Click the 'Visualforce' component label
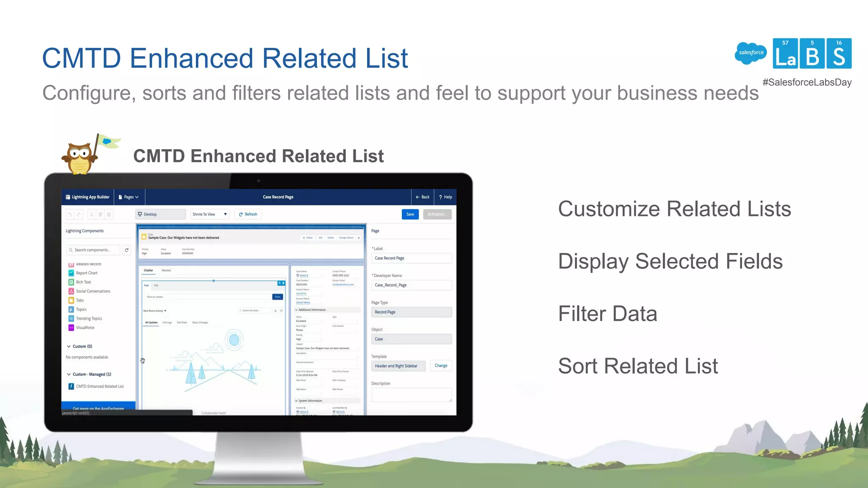Screen dimensions: 868x488 [x=85, y=327]
